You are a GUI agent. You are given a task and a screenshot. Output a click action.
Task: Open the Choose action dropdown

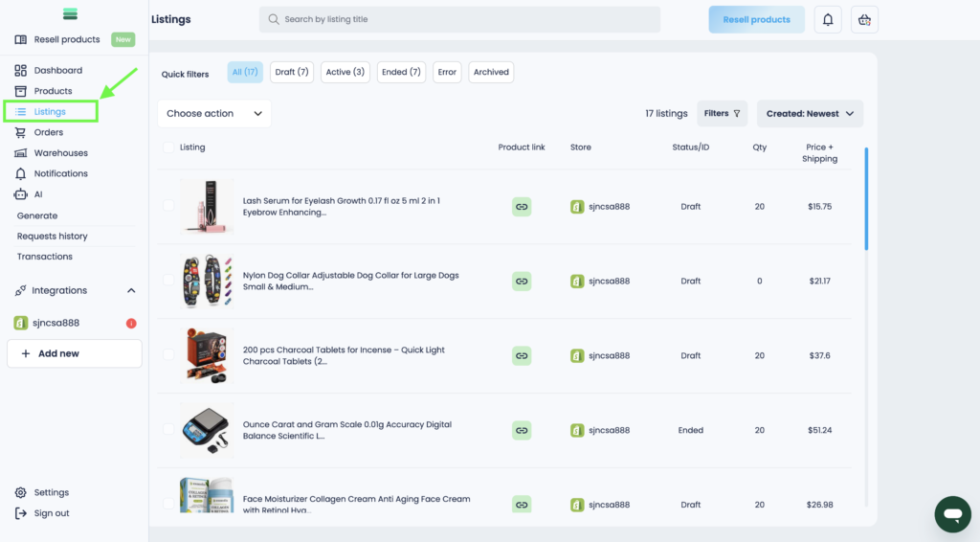214,114
